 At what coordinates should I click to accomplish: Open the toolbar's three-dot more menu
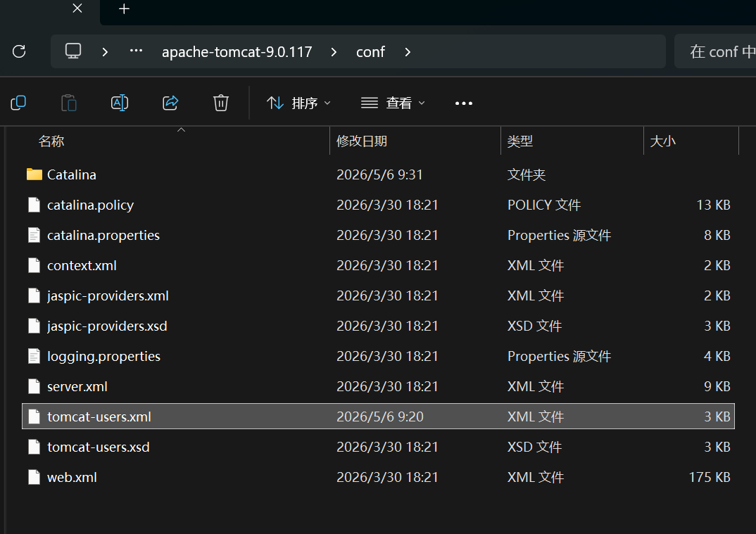[x=464, y=103]
